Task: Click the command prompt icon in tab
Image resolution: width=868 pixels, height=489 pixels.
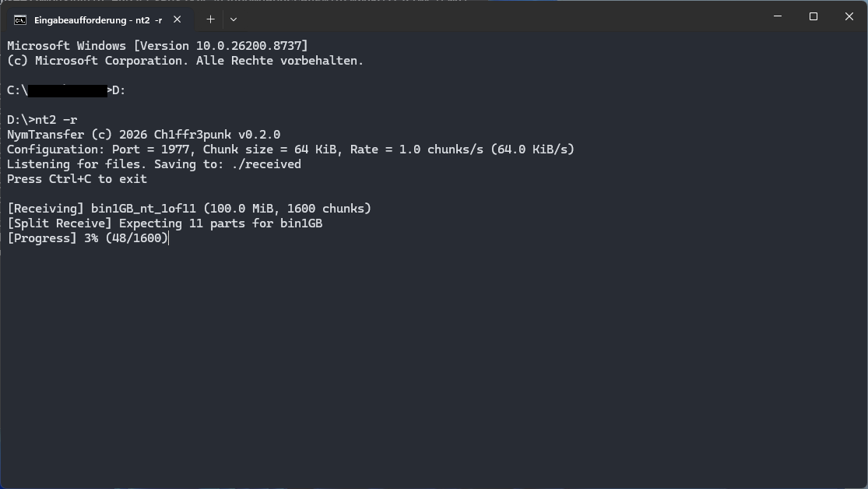Action: (20, 20)
